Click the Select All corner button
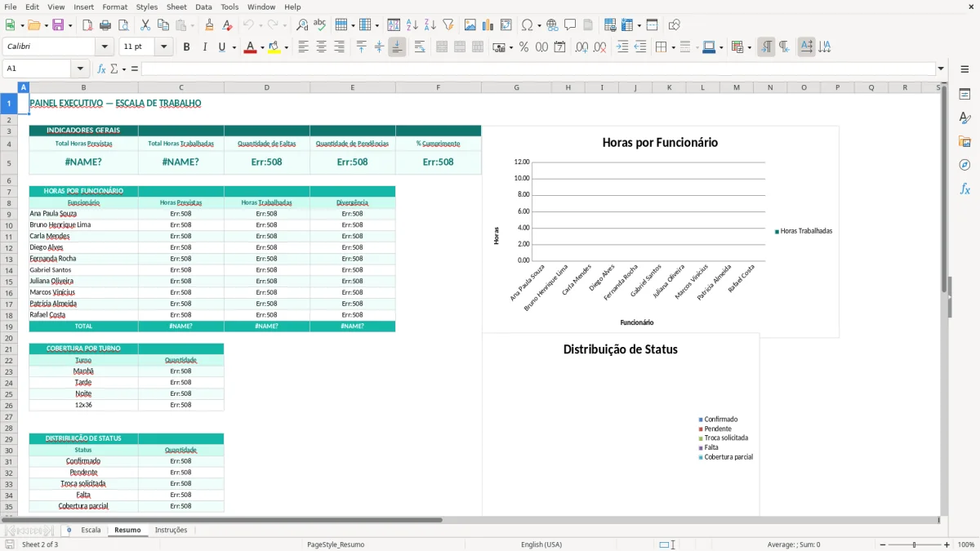 click(x=9, y=87)
